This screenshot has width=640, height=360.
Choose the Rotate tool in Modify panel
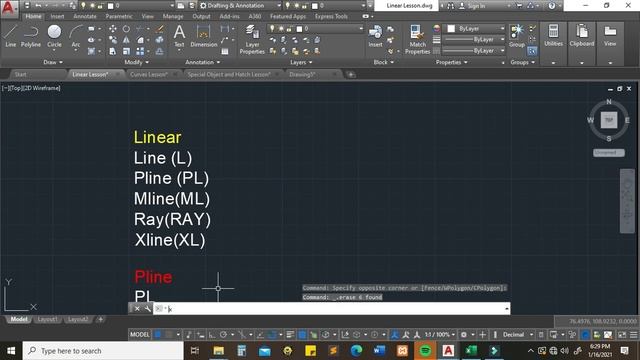(126, 29)
